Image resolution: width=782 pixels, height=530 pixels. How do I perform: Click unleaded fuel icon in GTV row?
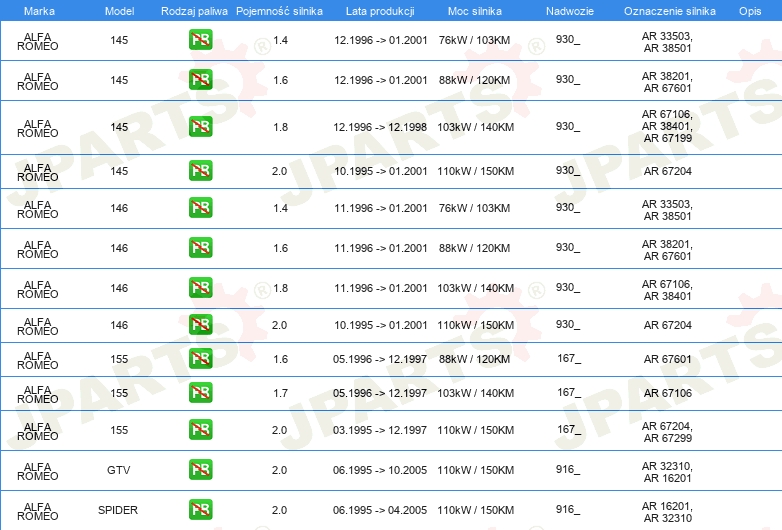click(x=200, y=470)
